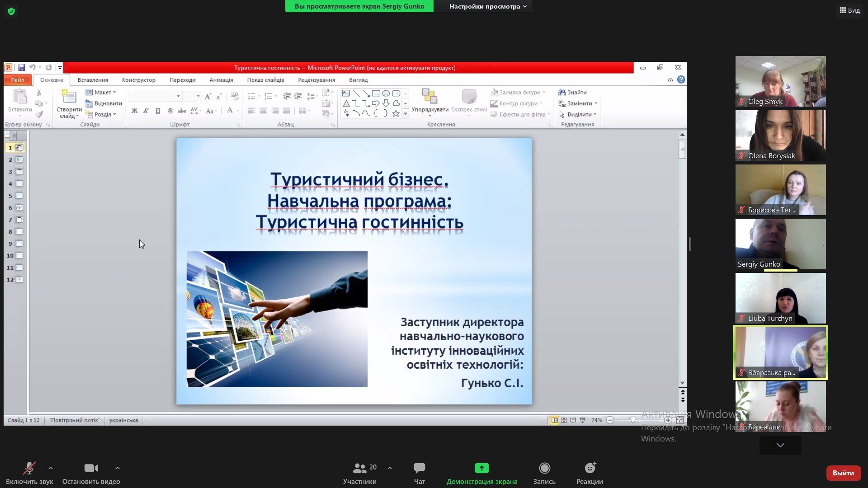The height and width of the screenshot is (488, 868).
Task: Switch to slide sorter view in status bar
Action: (x=564, y=420)
